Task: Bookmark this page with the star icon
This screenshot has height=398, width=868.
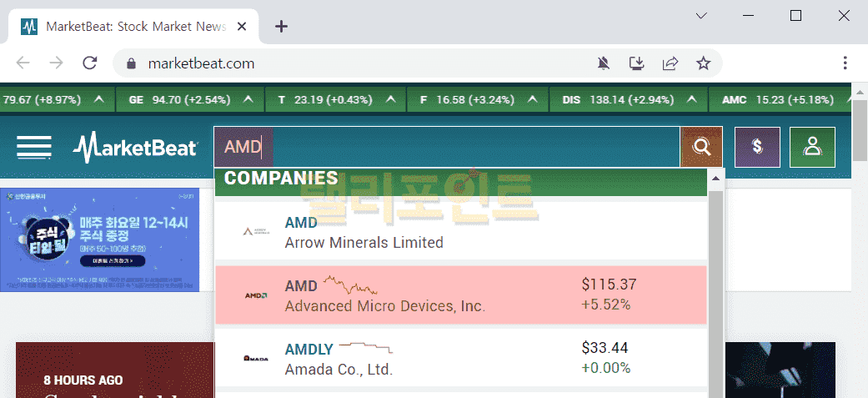Action: tap(704, 63)
